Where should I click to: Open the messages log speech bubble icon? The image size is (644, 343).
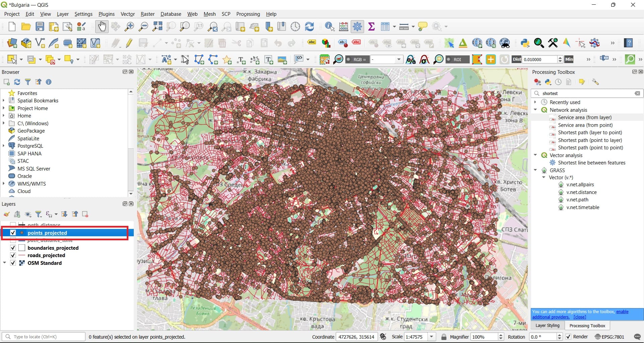pyautogui.click(x=637, y=337)
